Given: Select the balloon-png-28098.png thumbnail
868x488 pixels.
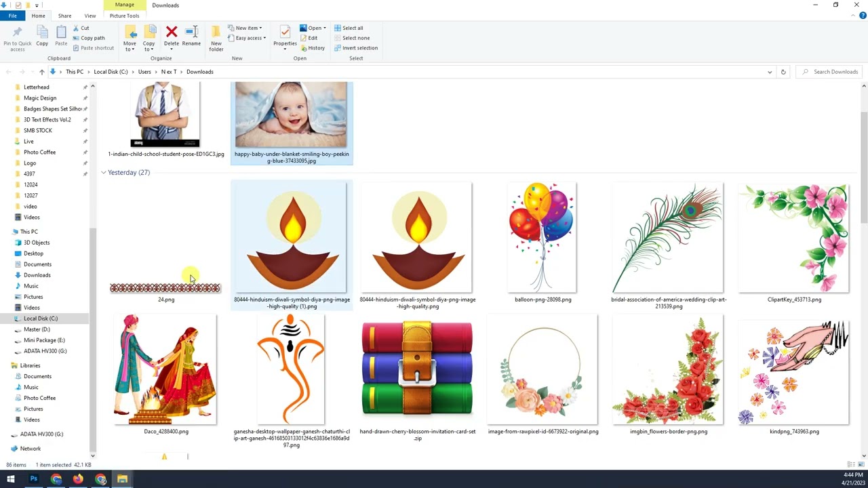Looking at the screenshot, I should (x=542, y=237).
